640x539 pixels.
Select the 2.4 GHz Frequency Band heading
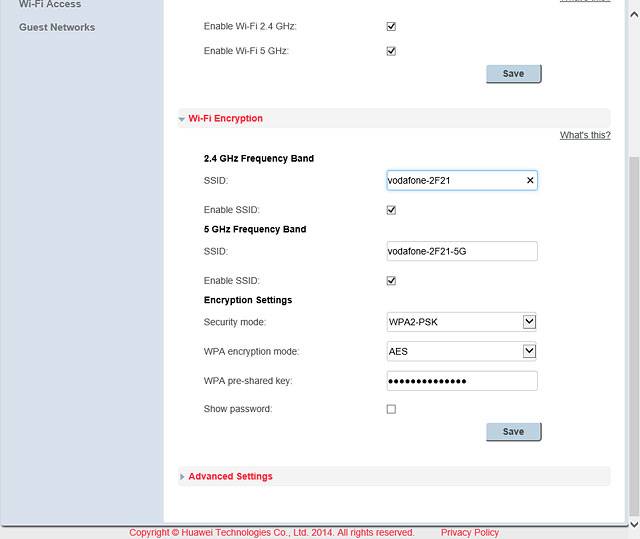(x=259, y=158)
